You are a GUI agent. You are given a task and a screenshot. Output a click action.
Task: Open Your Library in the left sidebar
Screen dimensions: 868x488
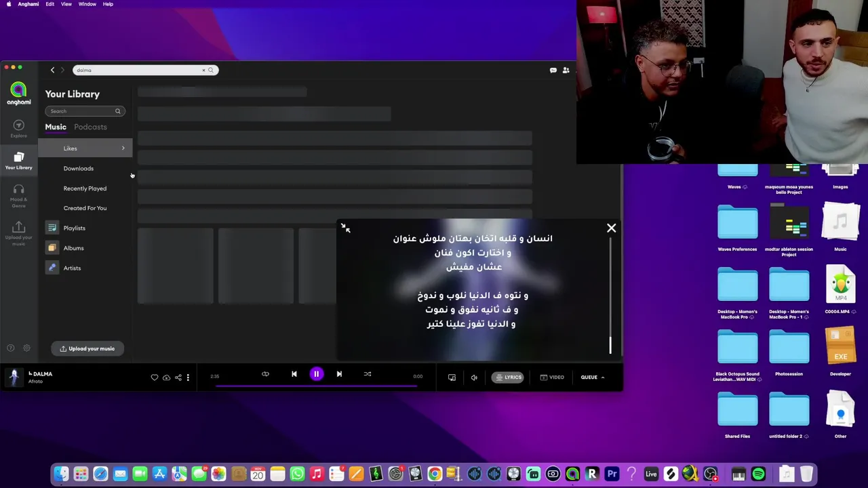tap(18, 160)
